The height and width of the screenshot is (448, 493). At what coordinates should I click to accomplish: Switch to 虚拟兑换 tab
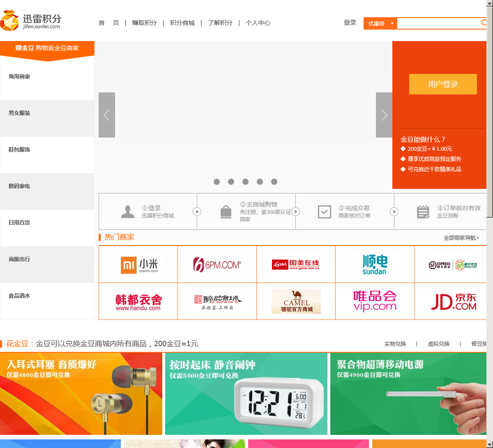tap(439, 344)
